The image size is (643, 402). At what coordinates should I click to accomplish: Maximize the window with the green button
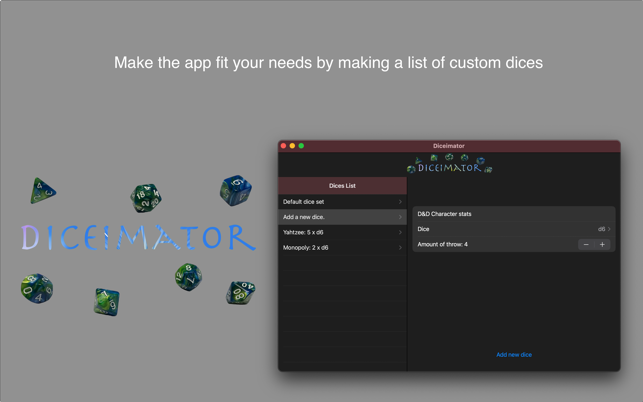[301, 146]
